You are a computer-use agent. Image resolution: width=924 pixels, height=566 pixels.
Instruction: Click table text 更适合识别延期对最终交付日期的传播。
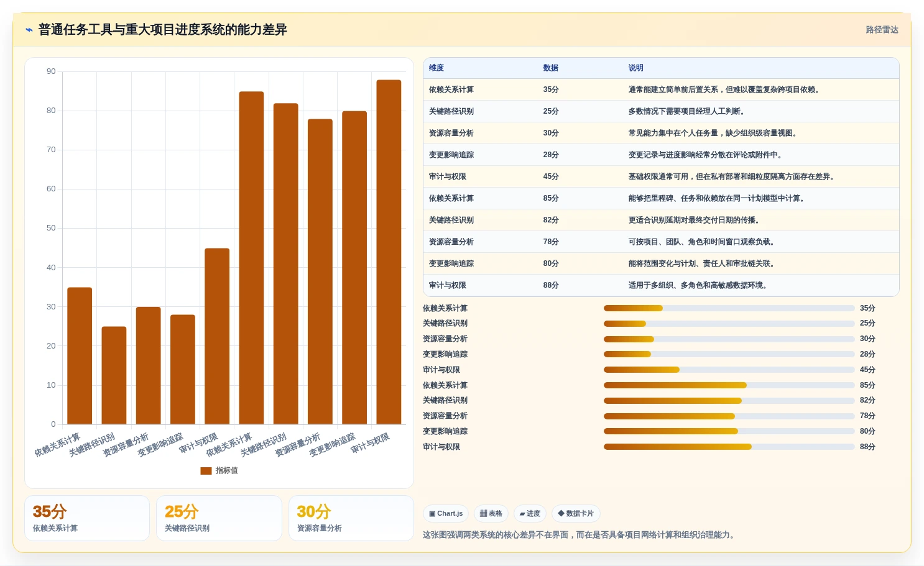click(695, 220)
